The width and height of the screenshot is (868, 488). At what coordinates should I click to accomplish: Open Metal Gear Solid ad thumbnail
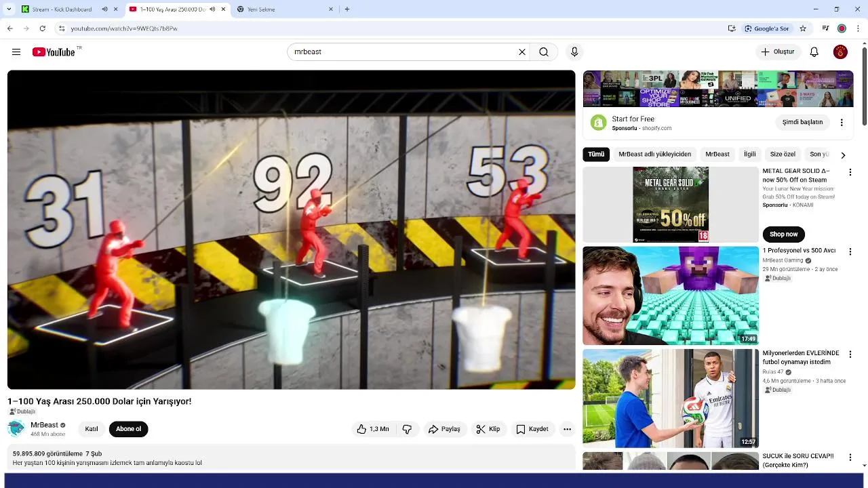pyautogui.click(x=671, y=205)
